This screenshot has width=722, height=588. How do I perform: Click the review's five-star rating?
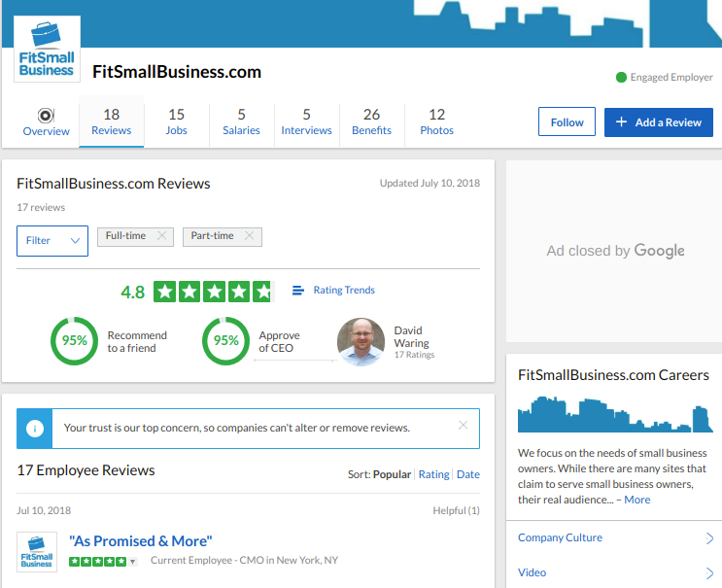[x=97, y=562]
